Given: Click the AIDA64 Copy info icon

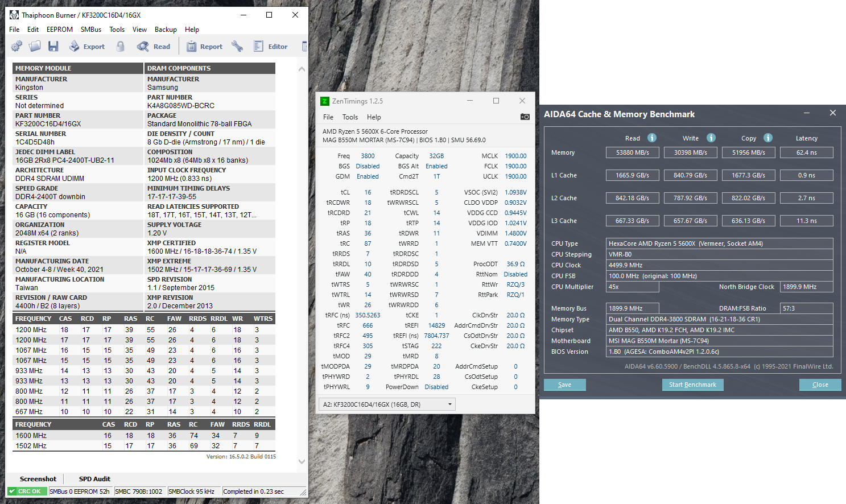Looking at the screenshot, I should pyautogui.click(x=768, y=138).
